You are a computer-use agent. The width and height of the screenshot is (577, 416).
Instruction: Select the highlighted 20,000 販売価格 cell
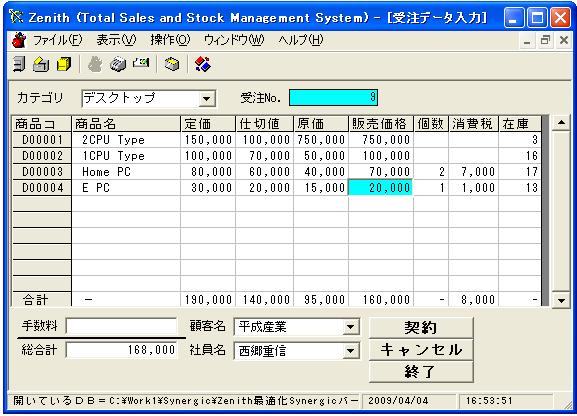[380, 188]
